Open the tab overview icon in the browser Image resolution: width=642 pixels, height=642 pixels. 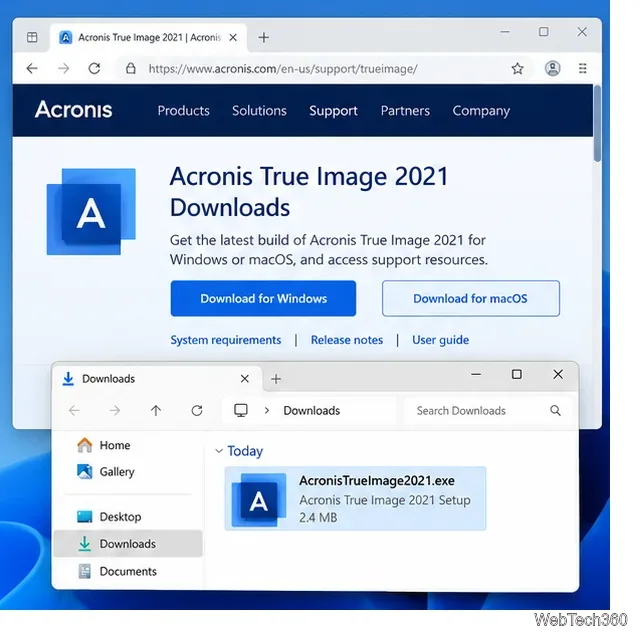[32, 37]
